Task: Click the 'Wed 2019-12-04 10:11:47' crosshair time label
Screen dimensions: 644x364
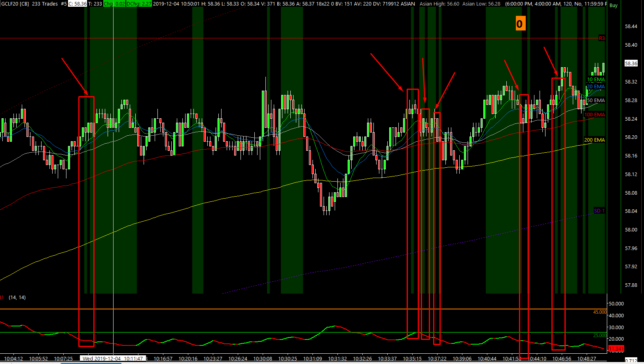Action: [x=113, y=359]
